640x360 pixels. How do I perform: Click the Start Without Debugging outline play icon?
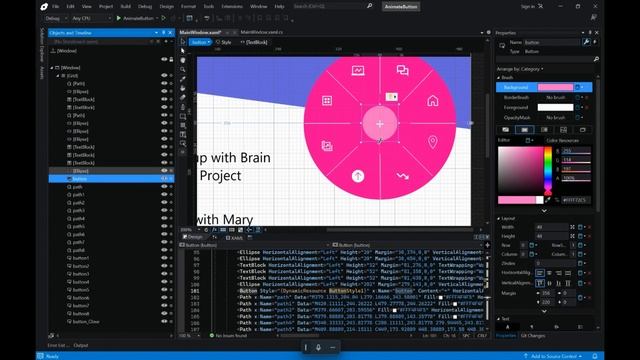click(163, 18)
